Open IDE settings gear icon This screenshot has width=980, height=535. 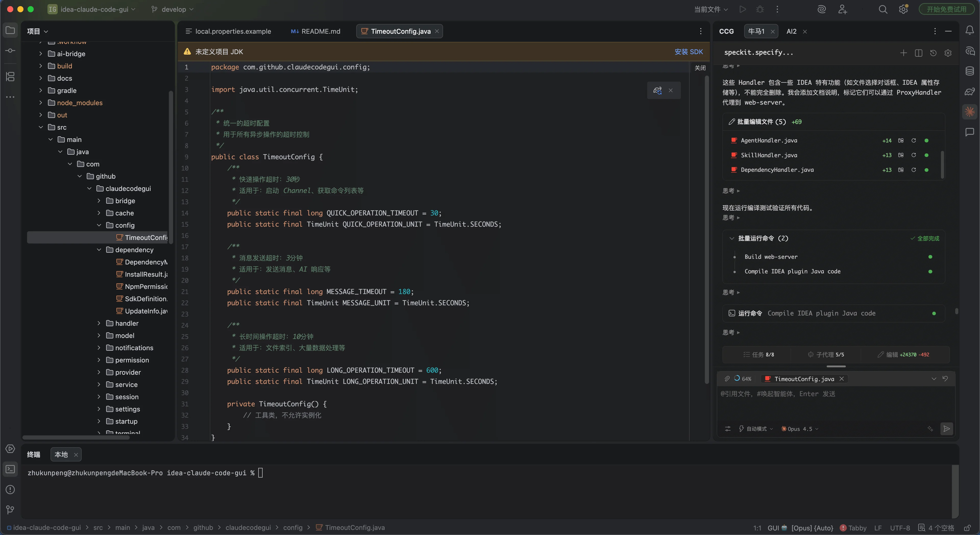[x=903, y=9]
